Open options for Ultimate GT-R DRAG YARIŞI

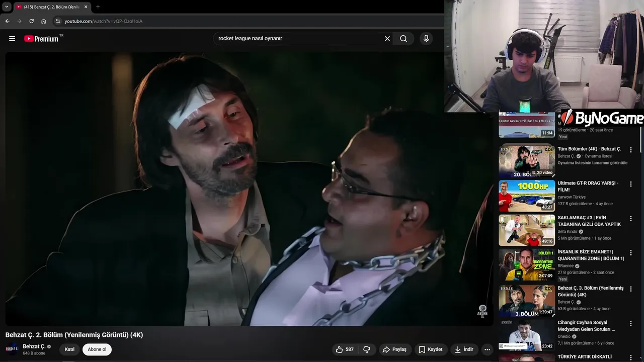click(631, 184)
